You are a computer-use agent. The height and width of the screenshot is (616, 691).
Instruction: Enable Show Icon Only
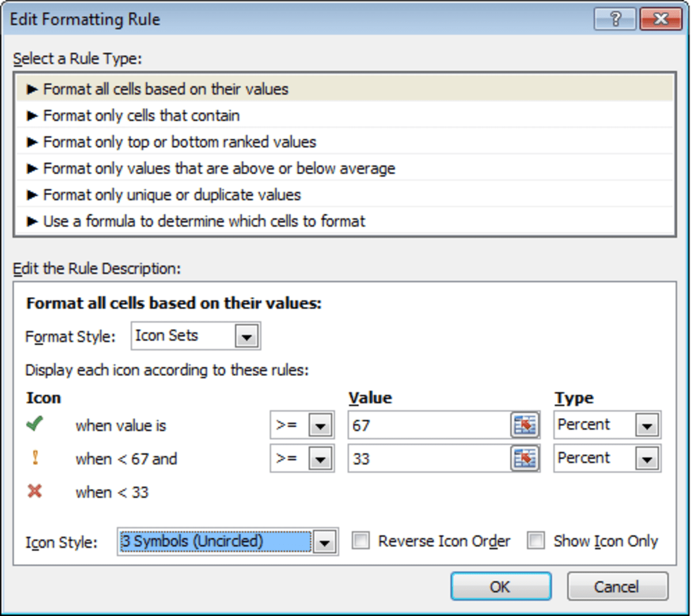pos(536,540)
